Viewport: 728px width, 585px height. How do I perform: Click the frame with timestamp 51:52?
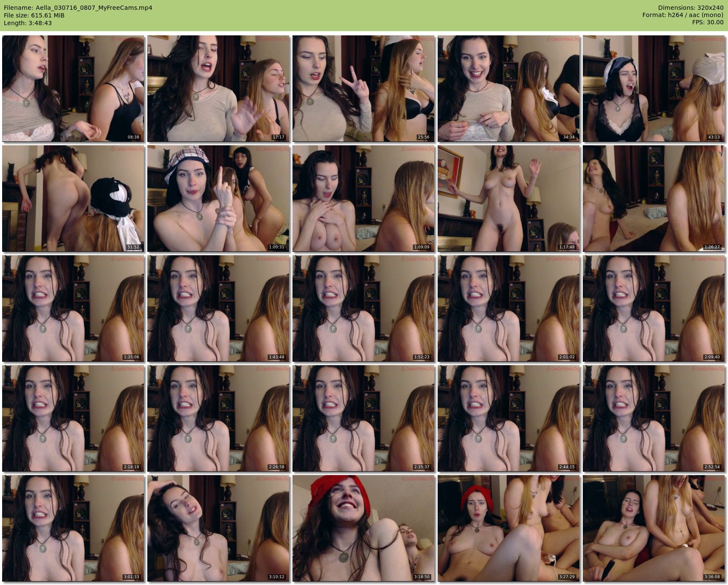[73, 199]
